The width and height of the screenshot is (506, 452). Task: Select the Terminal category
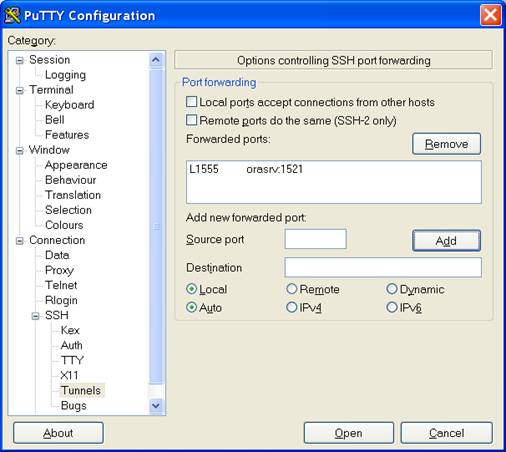[x=51, y=90]
